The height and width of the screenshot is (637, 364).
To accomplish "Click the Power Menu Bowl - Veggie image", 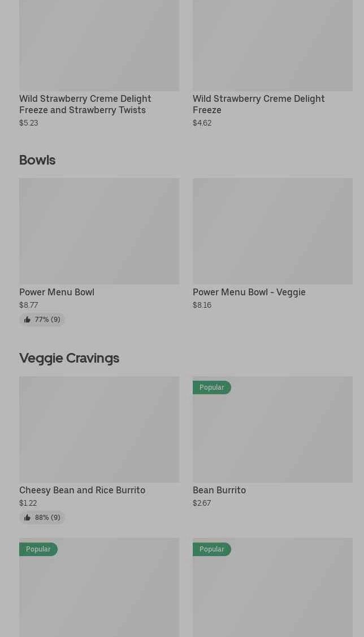I will 272,231.
